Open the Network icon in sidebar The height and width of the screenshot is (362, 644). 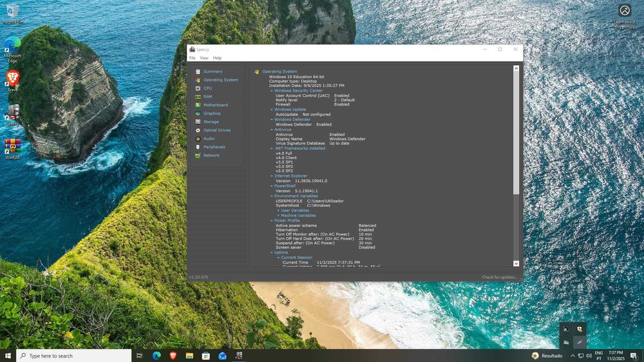[x=198, y=156]
